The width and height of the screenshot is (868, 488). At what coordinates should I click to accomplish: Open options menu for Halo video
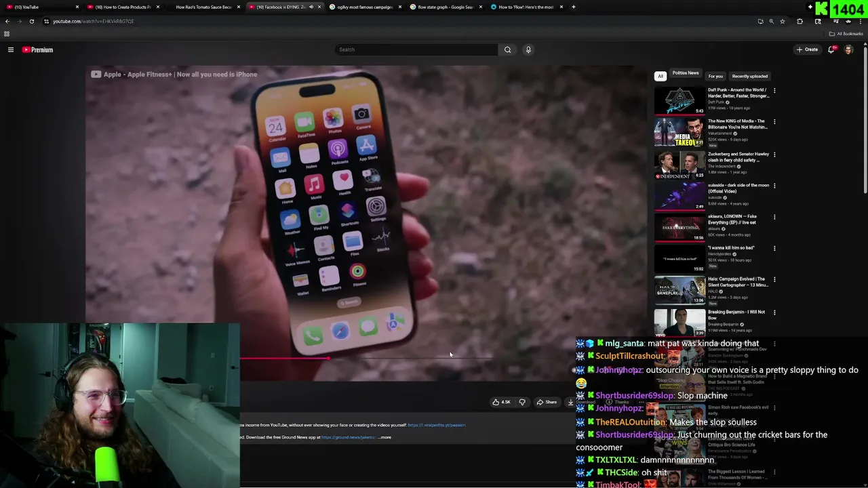[x=774, y=279]
